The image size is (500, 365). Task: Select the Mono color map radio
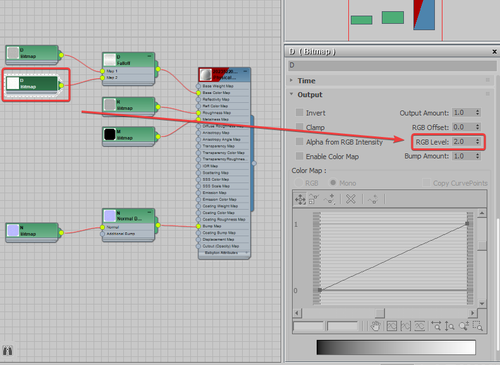coord(333,183)
